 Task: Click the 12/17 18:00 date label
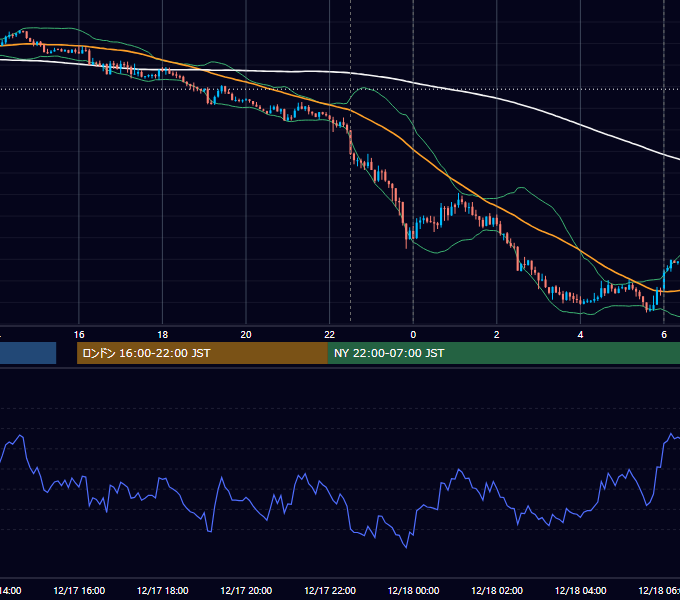(x=163, y=590)
